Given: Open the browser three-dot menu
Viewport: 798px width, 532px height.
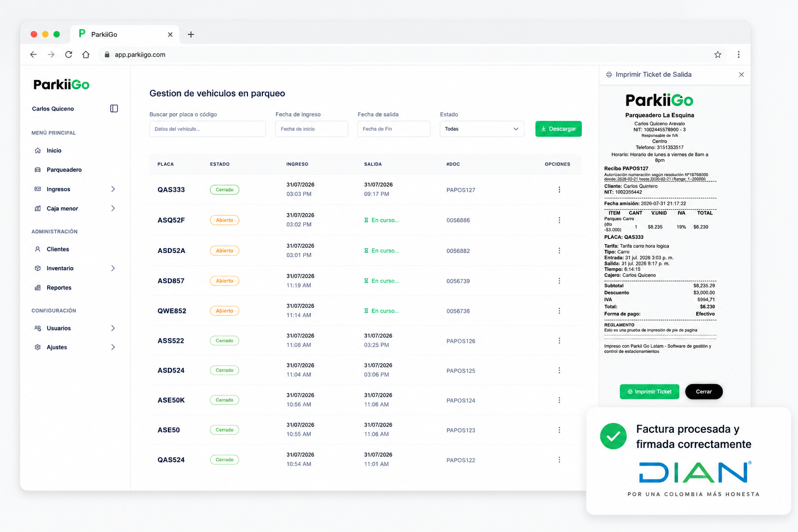Looking at the screenshot, I should click(x=738, y=55).
